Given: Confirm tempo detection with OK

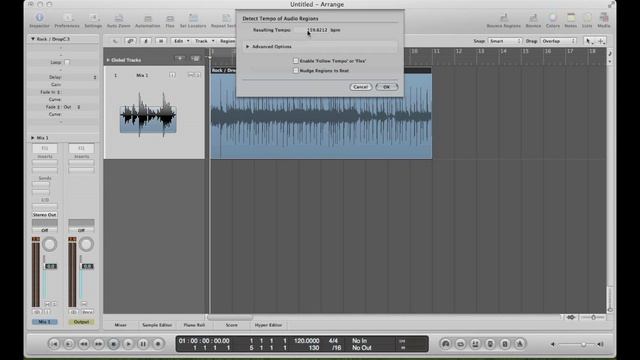Looking at the screenshot, I should [387, 87].
